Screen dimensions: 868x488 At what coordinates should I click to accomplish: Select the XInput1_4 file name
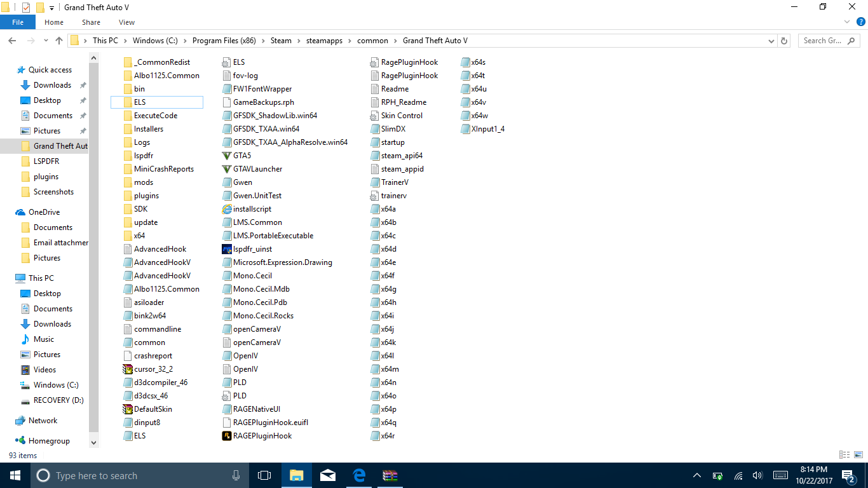488,129
